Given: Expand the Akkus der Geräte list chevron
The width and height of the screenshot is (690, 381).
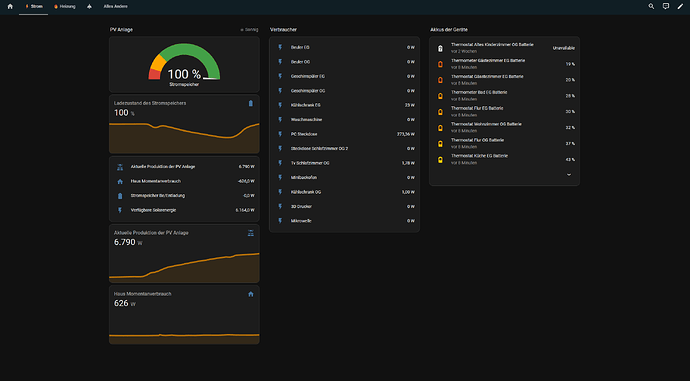Looking at the screenshot, I should tap(569, 175).
